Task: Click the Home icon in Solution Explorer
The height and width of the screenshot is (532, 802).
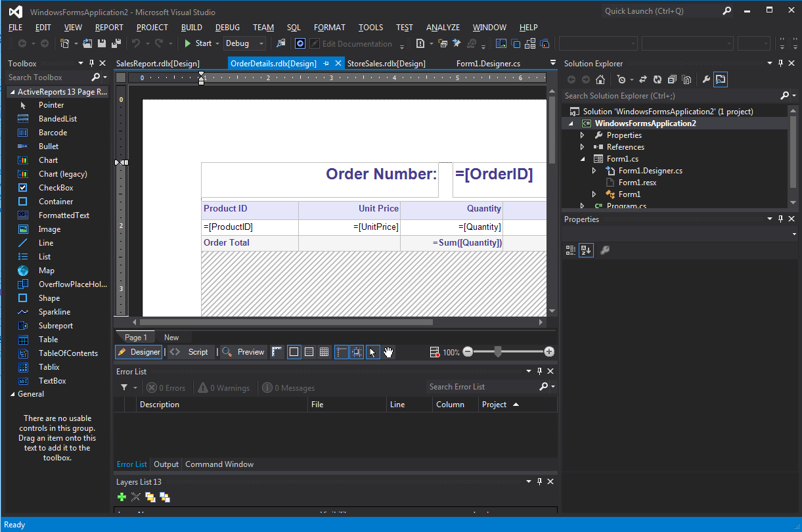Action: pos(600,80)
